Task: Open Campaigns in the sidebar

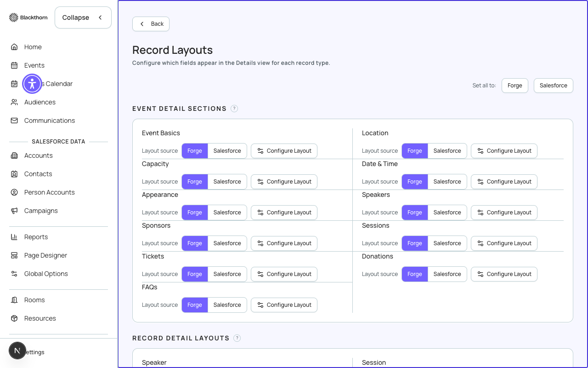Action: [58, 211]
